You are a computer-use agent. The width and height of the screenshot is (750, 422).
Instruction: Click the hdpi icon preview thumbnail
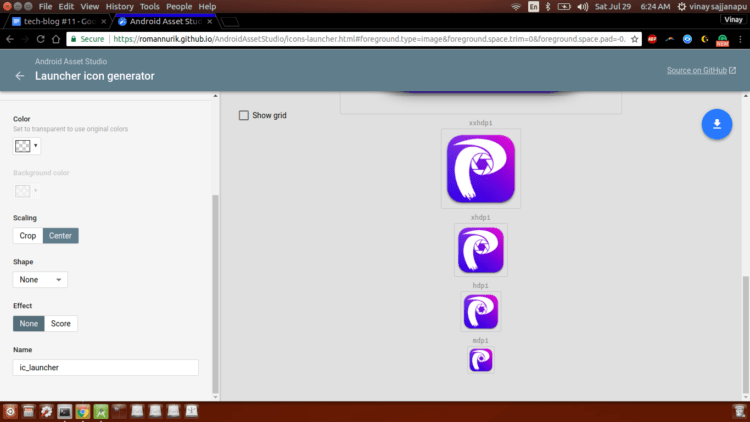(481, 311)
